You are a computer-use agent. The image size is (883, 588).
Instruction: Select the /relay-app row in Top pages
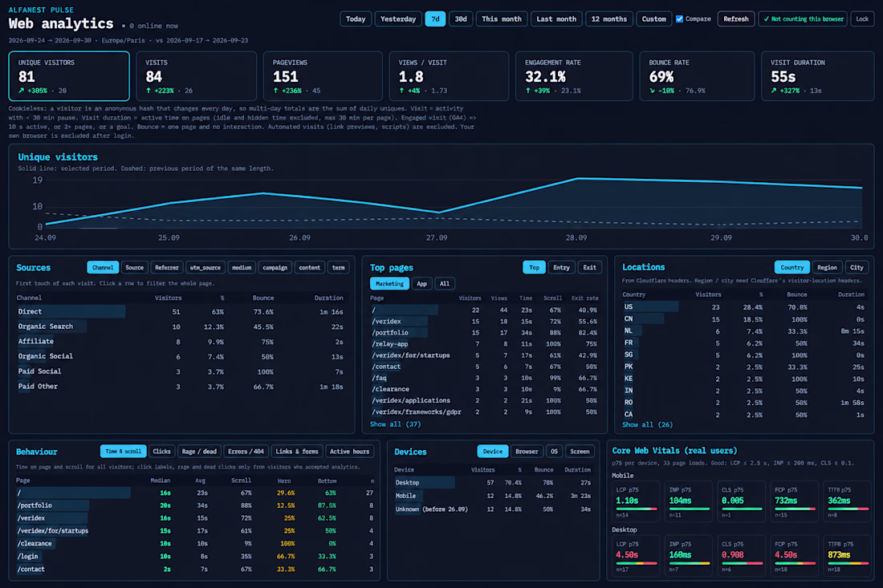tap(484, 344)
